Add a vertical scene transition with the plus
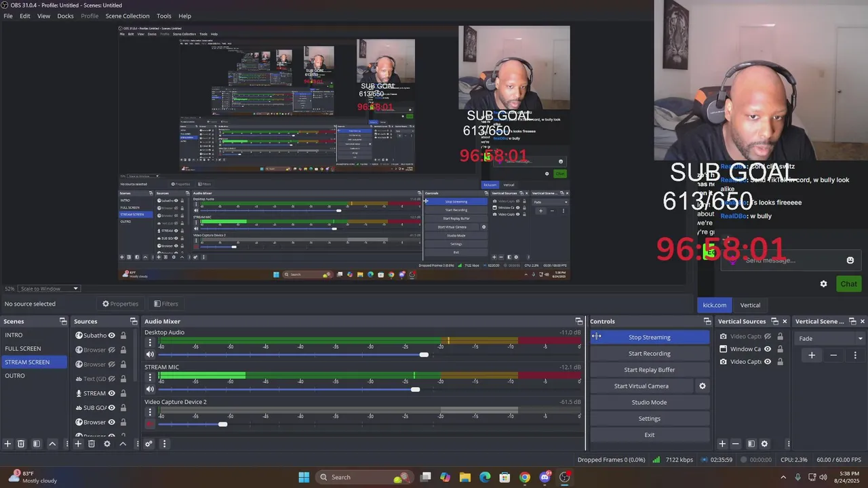This screenshot has height=488, width=868. pyautogui.click(x=812, y=355)
